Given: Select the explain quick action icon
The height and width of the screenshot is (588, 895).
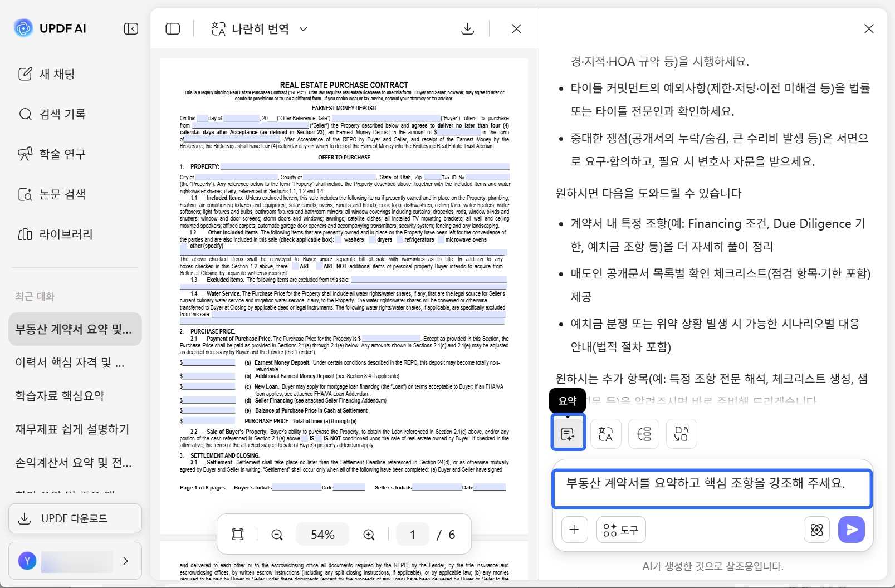Looking at the screenshot, I should pyautogui.click(x=643, y=433).
